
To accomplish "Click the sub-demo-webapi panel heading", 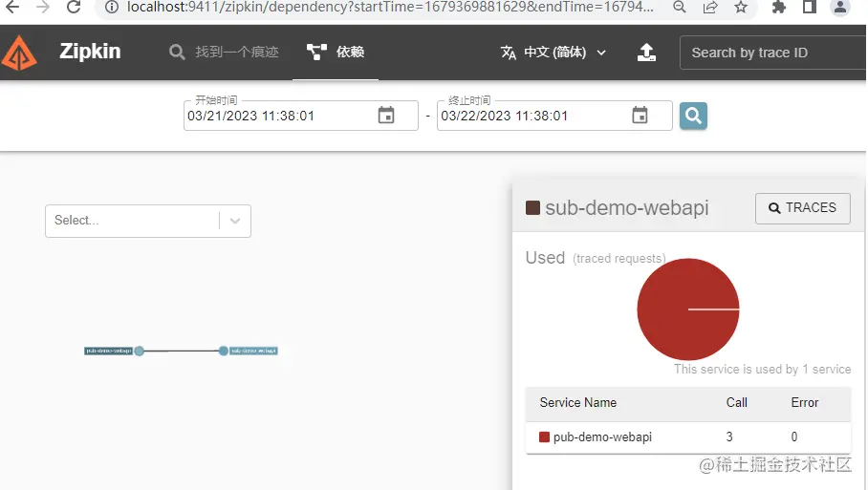I will (x=627, y=208).
